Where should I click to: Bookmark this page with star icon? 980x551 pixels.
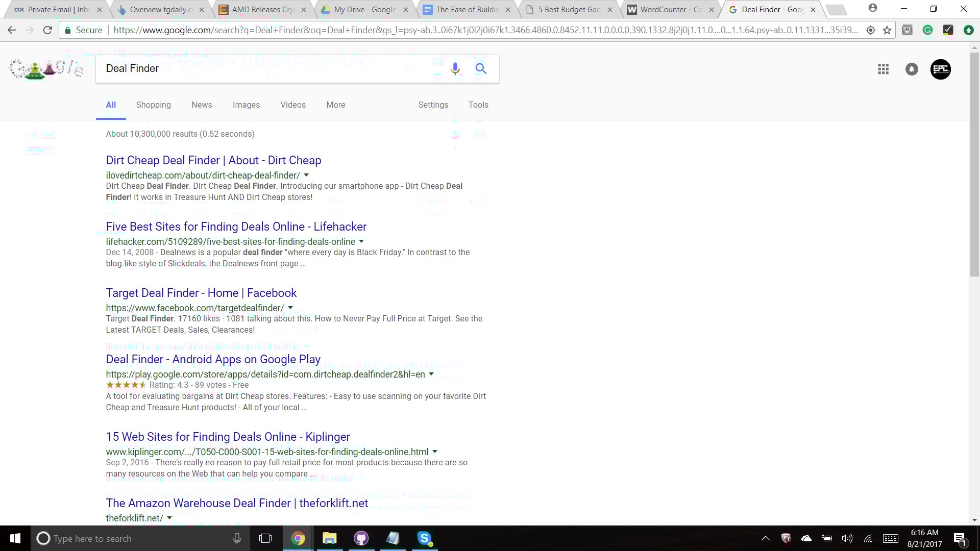coord(887,30)
